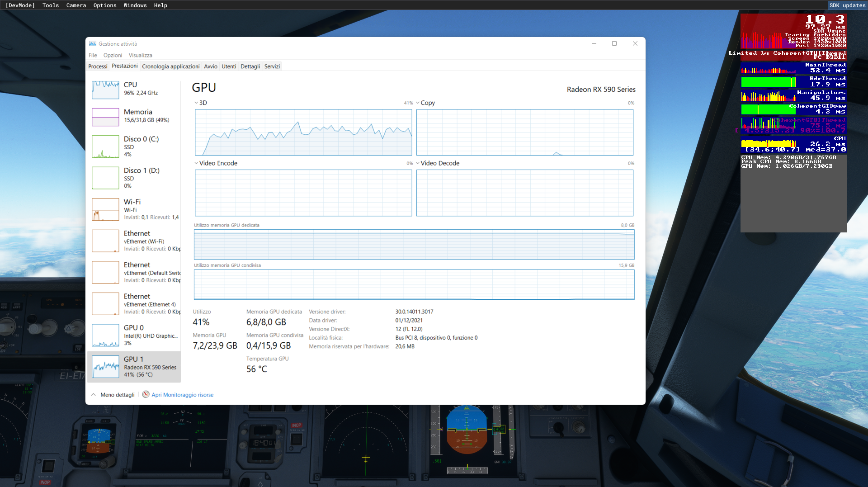Collapse the 3D utilization section
This screenshot has width=868, height=487.
point(197,103)
